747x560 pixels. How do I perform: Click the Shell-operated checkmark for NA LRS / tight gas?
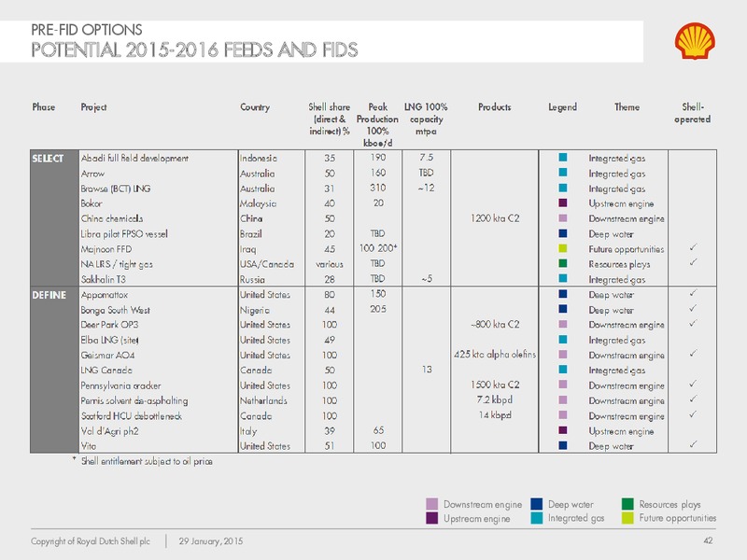click(693, 262)
